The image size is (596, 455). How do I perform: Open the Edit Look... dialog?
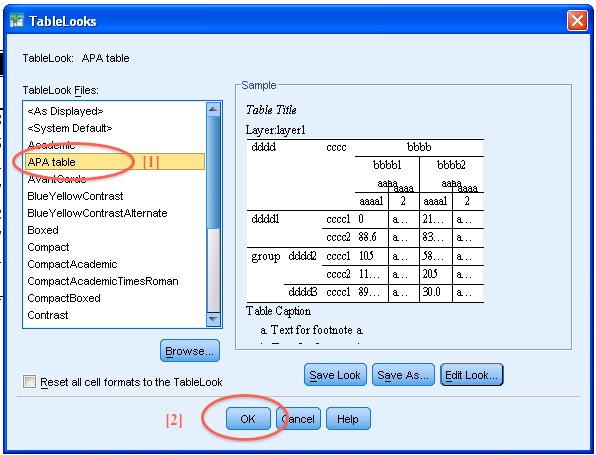tap(471, 375)
